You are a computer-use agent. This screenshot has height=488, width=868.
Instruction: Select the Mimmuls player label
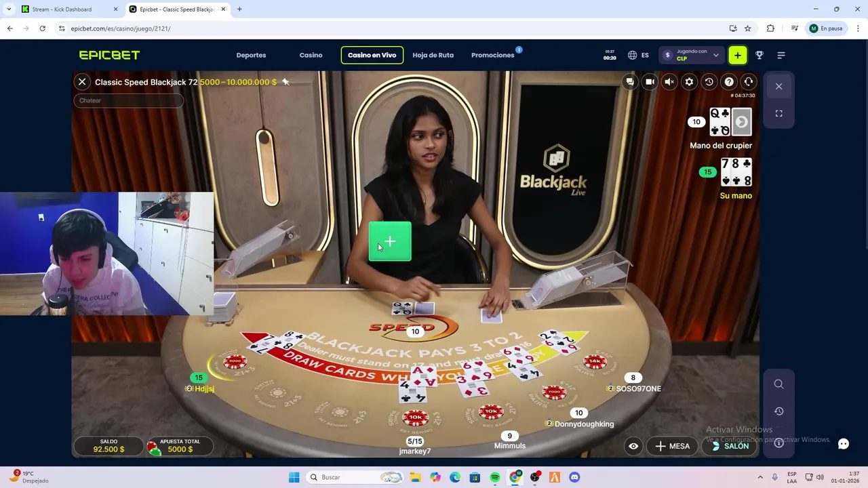pos(510,446)
